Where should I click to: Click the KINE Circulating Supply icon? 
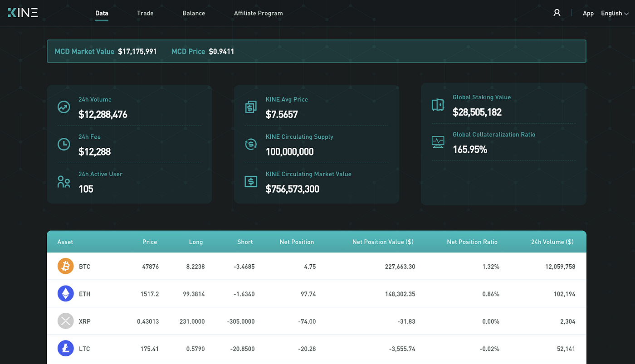pyautogui.click(x=251, y=144)
